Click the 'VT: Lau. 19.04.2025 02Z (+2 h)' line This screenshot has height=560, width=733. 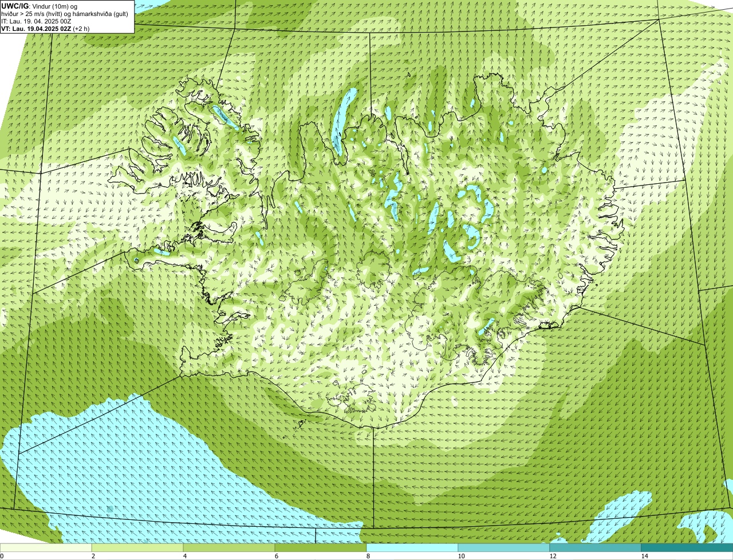45,29
